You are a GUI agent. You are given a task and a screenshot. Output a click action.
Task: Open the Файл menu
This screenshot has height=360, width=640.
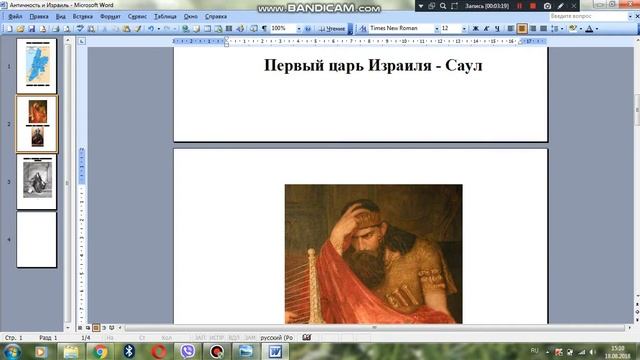[x=15, y=17]
